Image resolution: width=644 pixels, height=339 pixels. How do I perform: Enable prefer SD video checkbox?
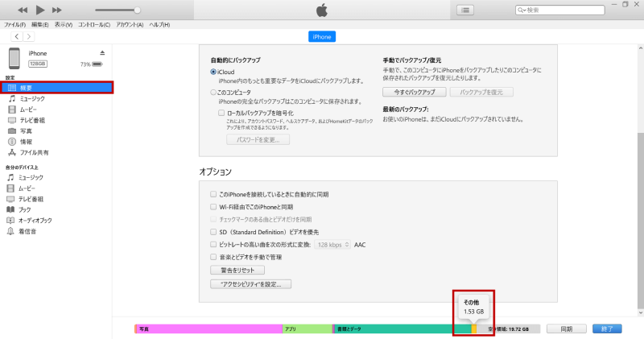point(213,232)
